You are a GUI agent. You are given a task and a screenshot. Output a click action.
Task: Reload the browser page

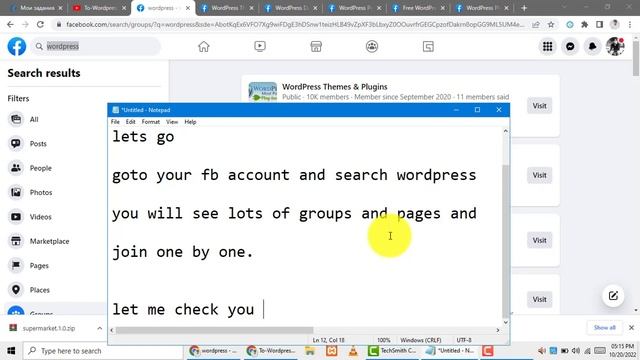40,24
